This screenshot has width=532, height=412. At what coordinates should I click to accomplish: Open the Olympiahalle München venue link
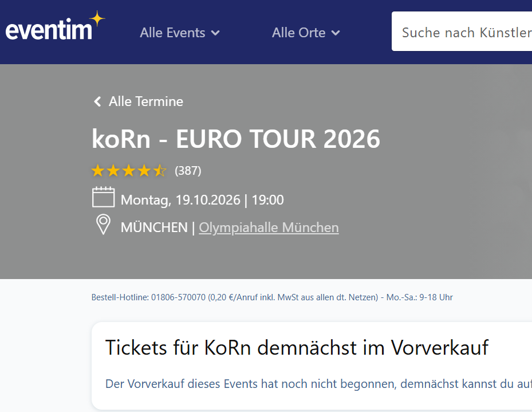tap(269, 227)
